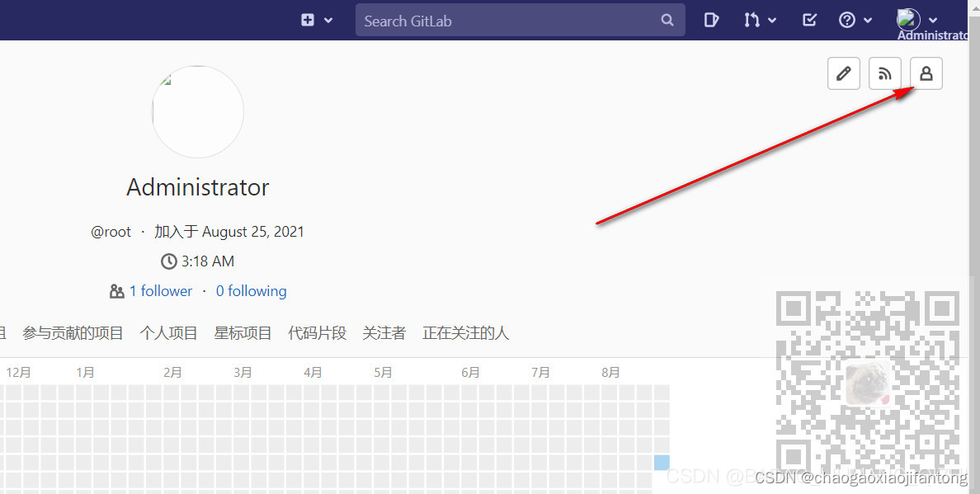Open the to-do list icon
This screenshot has width=980, height=494.
808,19
